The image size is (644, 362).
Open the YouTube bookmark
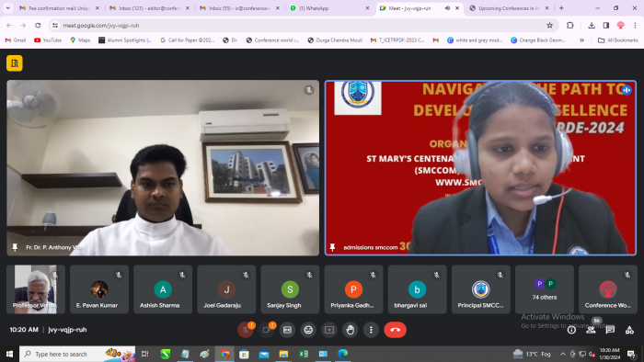[x=48, y=40]
